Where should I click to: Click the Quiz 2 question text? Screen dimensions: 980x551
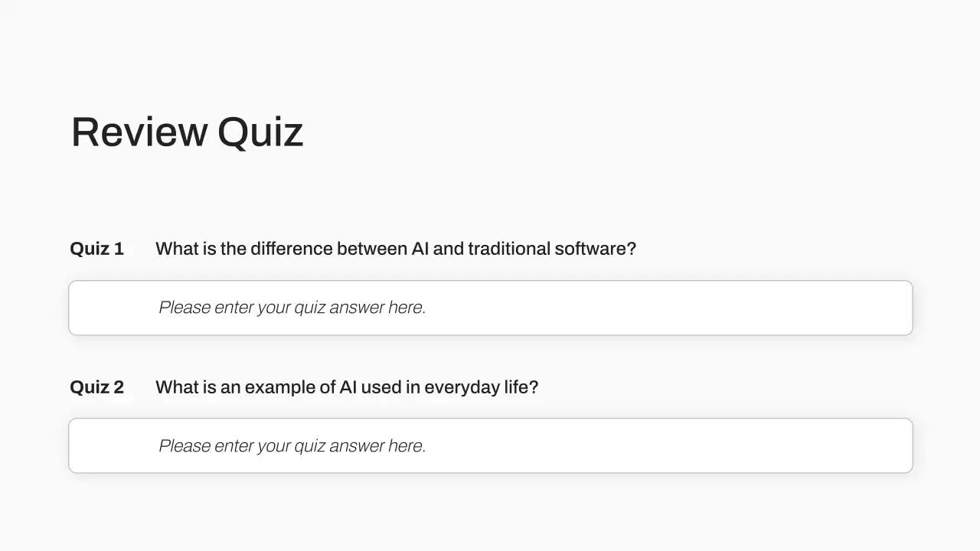(347, 387)
